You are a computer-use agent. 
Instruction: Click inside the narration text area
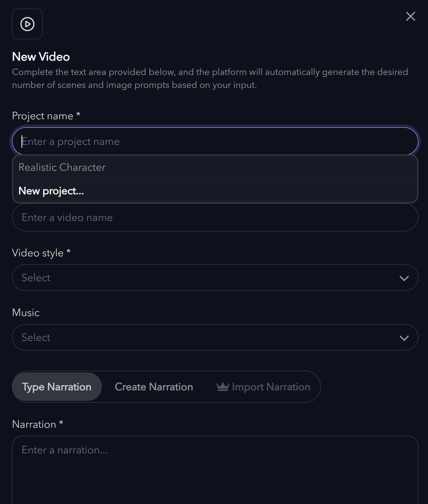pyautogui.click(x=215, y=470)
